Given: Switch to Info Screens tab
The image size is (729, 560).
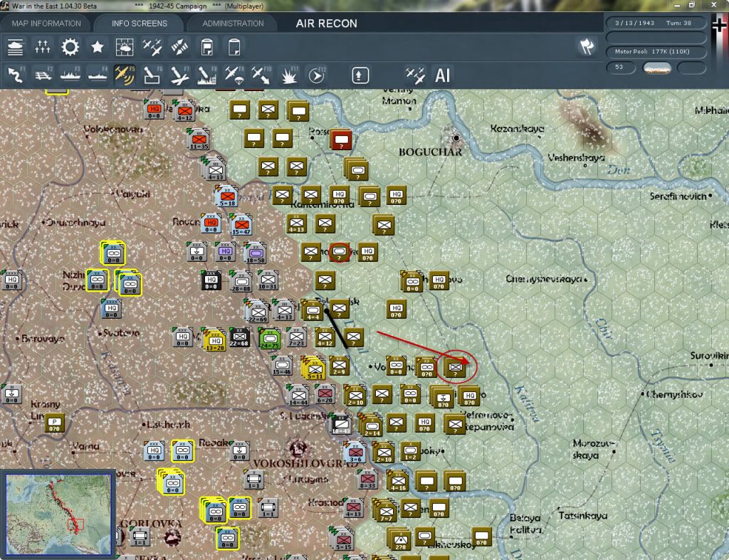Looking at the screenshot, I should (x=140, y=23).
